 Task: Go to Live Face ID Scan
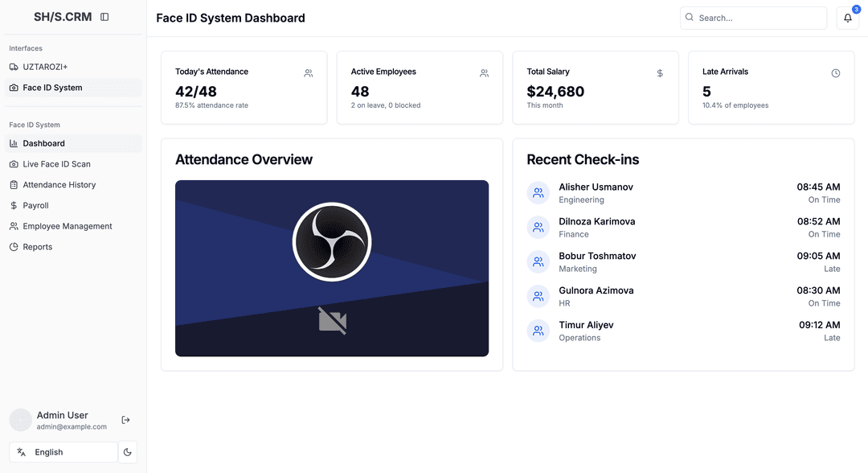pyautogui.click(x=56, y=164)
